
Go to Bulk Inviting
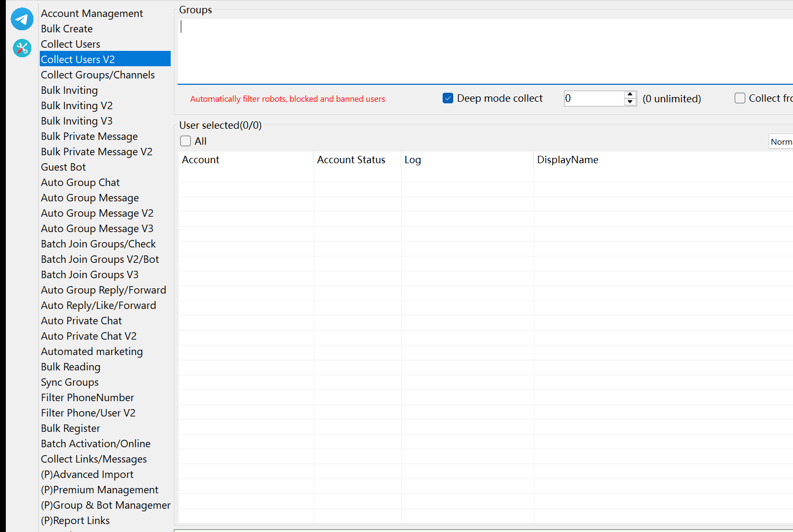point(69,90)
